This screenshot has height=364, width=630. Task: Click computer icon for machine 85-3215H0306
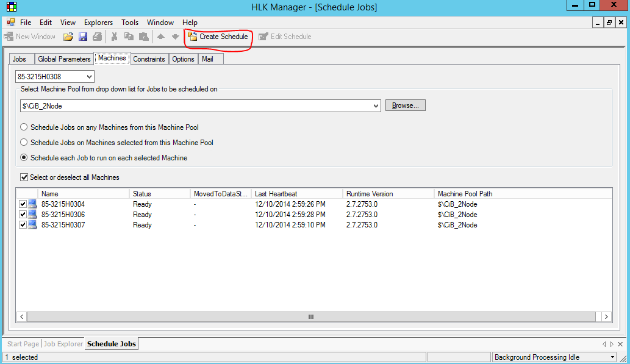click(x=32, y=215)
